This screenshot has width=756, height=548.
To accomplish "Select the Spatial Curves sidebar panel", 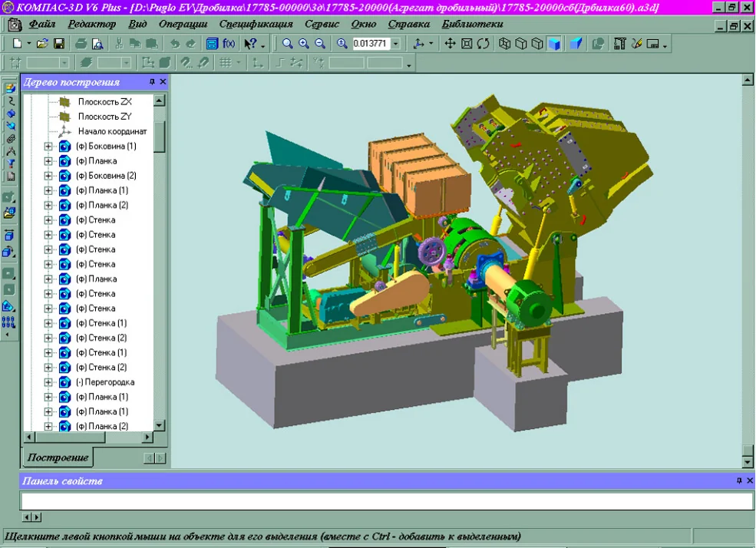I will tap(10, 101).
